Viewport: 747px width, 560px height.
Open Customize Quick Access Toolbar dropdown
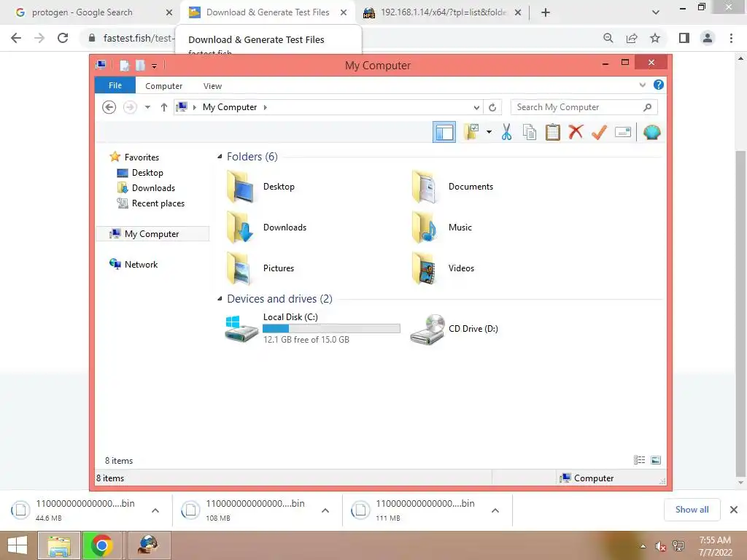(155, 66)
